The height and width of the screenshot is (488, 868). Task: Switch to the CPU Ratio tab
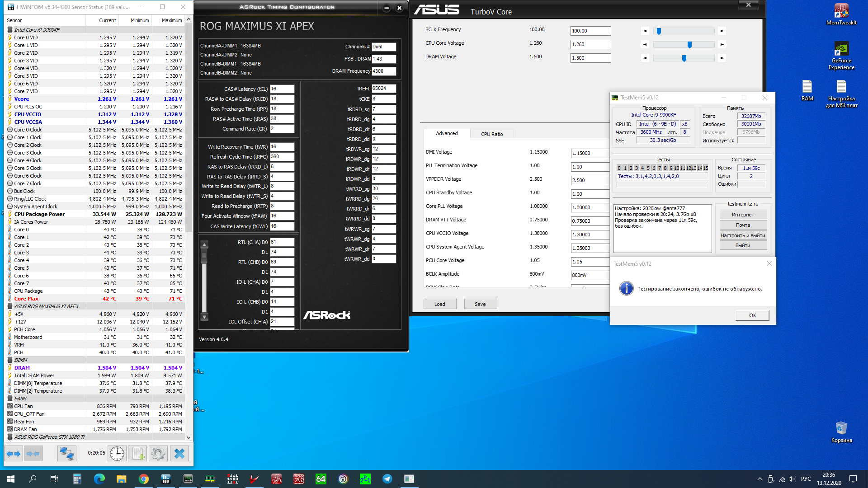[x=491, y=134]
